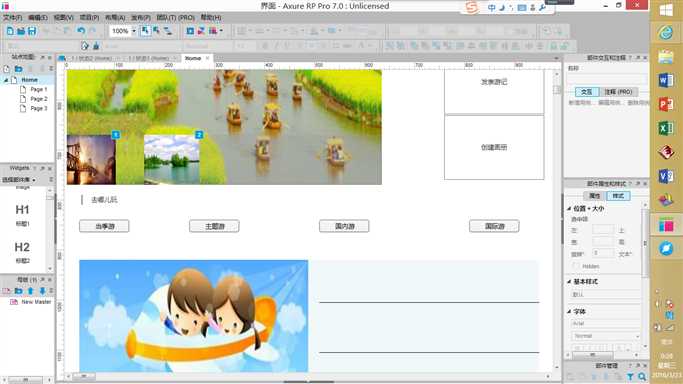The height and width of the screenshot is (384, 683).
Task: Open the 编辑(E) menu
Action: pyautogui.click(x=38, y=17)
